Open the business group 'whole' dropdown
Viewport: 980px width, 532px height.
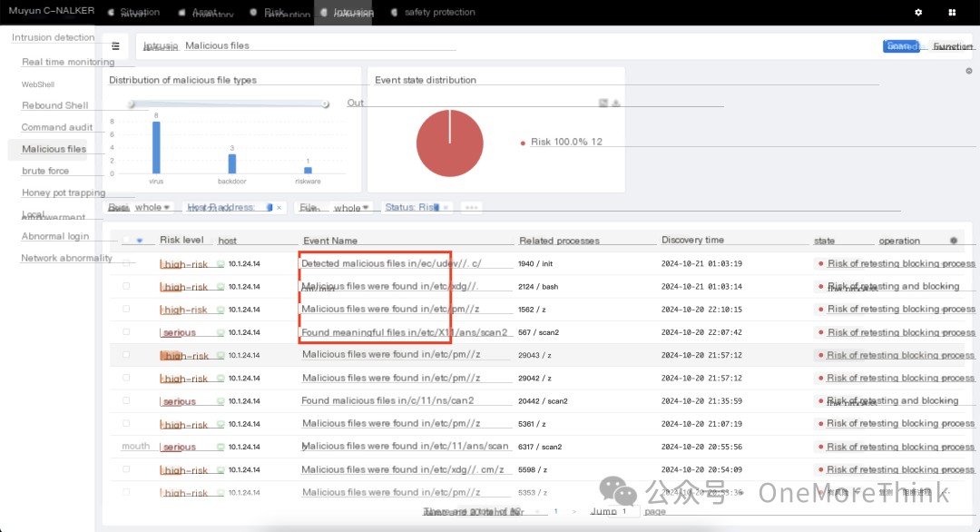152,208
